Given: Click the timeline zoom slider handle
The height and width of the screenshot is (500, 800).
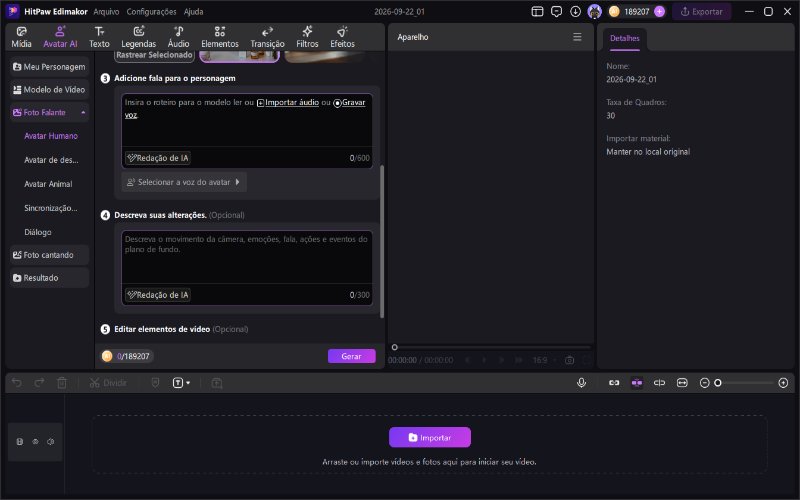Looking at the screenshot, I should coord(718,383).
